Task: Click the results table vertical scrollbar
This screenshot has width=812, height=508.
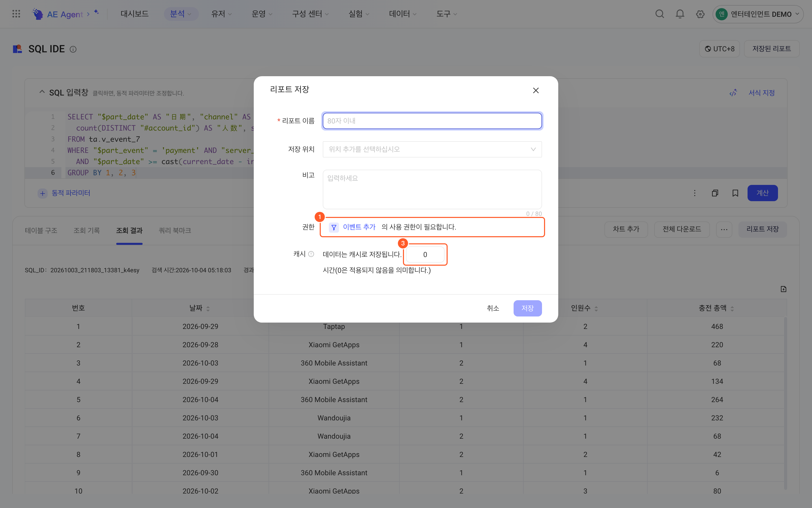Action: pos(785,403)
